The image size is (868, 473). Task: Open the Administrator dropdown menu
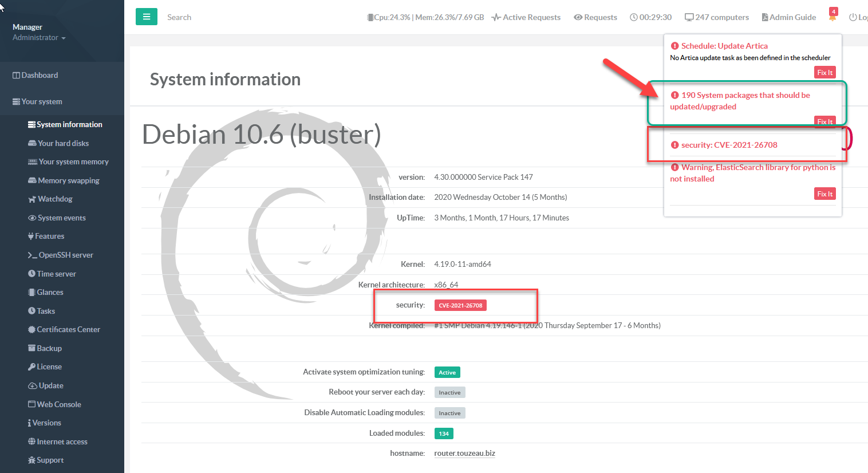click(x=39, y=38)
